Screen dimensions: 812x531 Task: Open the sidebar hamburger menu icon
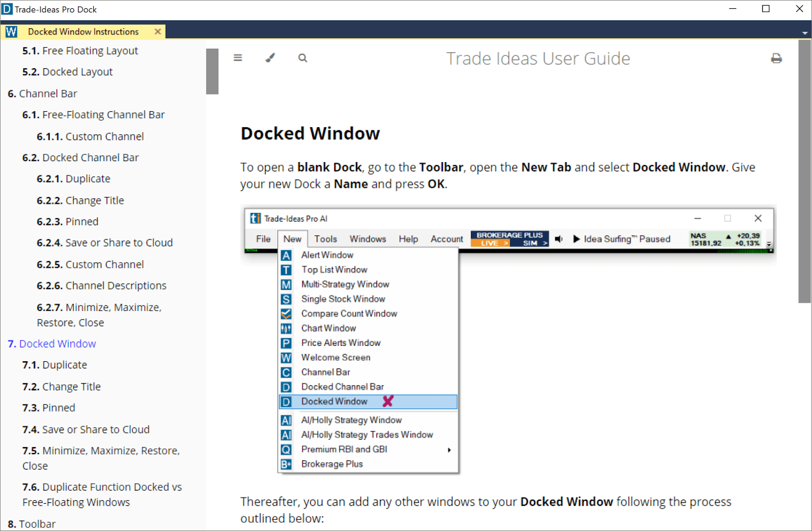(x=238, y=58)
